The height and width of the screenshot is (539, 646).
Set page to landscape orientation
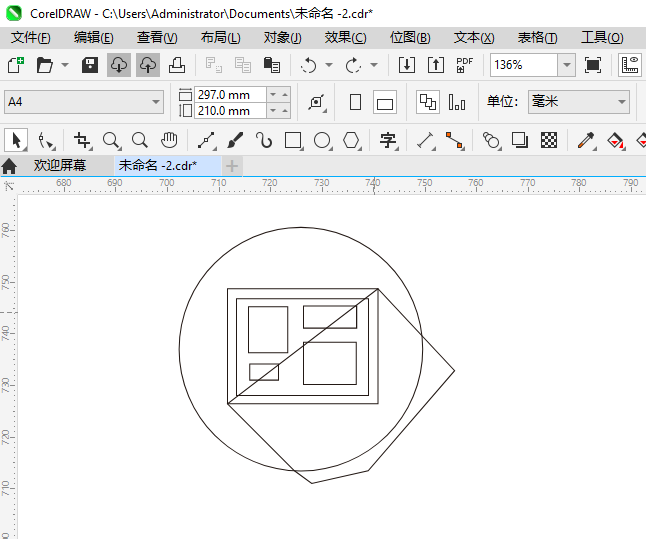click(385, 102)
